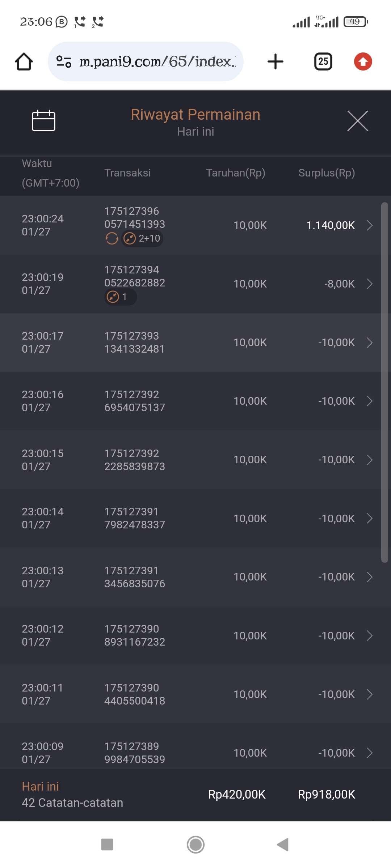The height and width of the screenshot is (868, 391).
Task: Open a new browser tab
Action: pyautogui.click(x=275, y=61)
